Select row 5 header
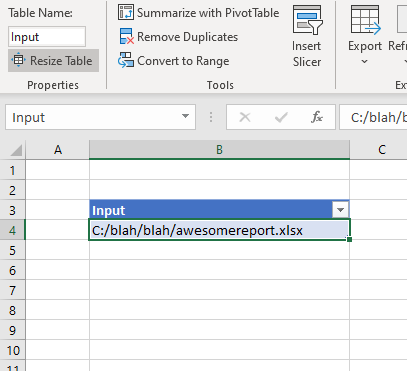This screenshot has width=407, height=371. (12, 250)
